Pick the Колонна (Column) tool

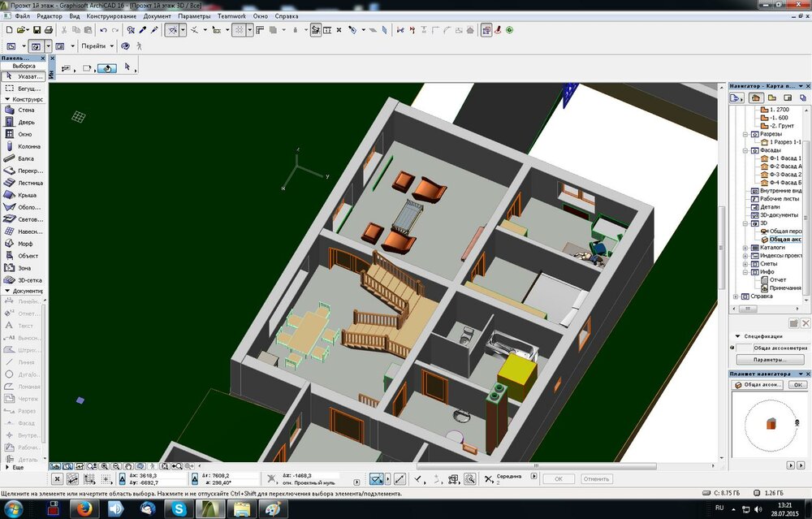pyautogui.click(x=23, y=146)
